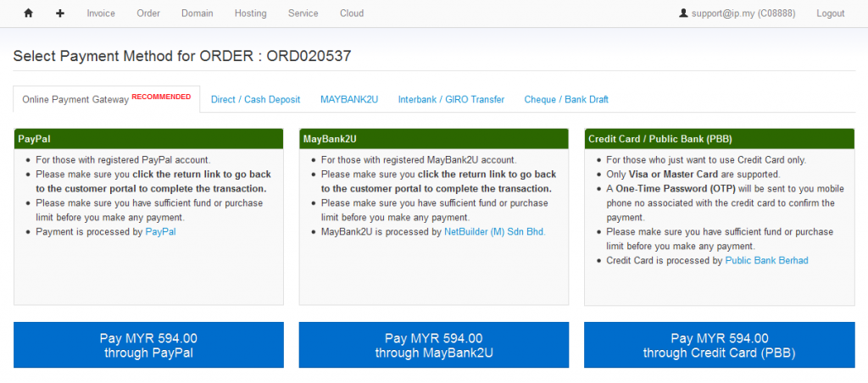This screenshot has height=383, width=868.
Task: Click Credit Card / Public Bank (PBB) header
Action: click(x=719, y=139)
